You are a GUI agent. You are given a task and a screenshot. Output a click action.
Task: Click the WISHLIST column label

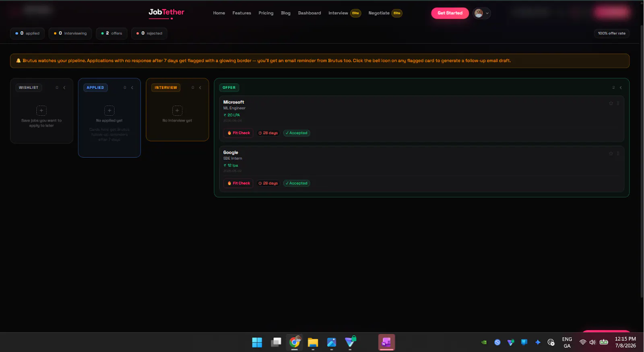pyautogui.click(x=29, y=88)
